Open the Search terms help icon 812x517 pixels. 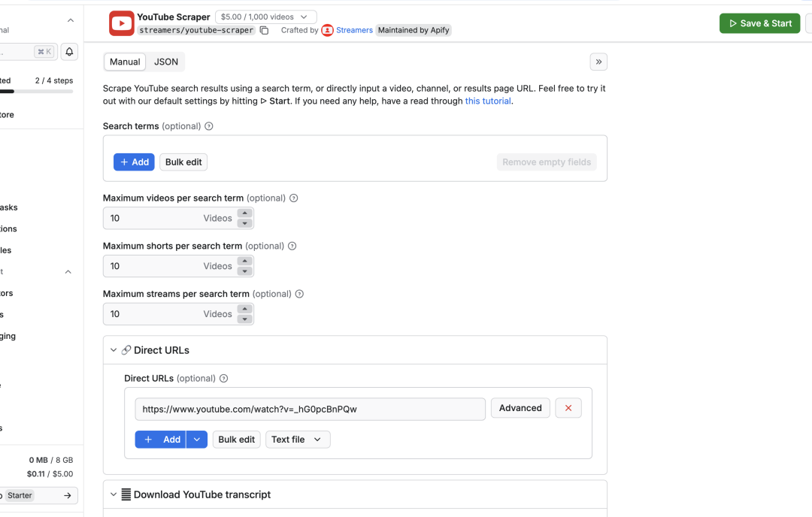209,126
